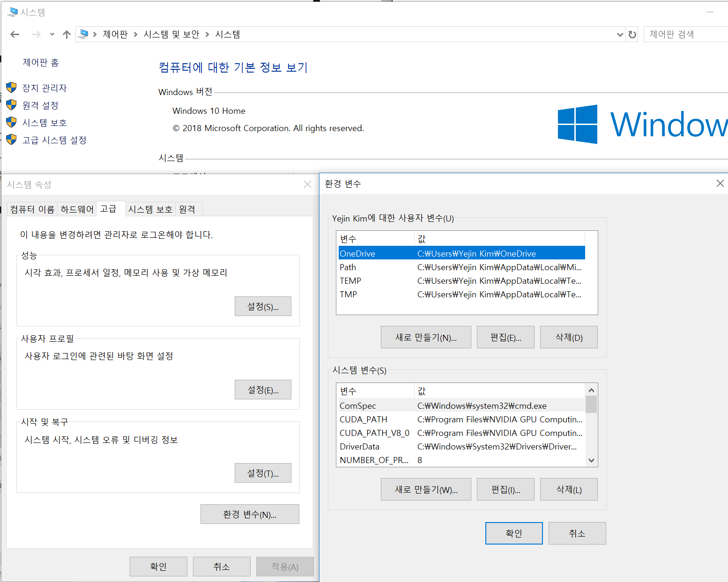Switch to 시스템 보호 tab

[150, 209]
